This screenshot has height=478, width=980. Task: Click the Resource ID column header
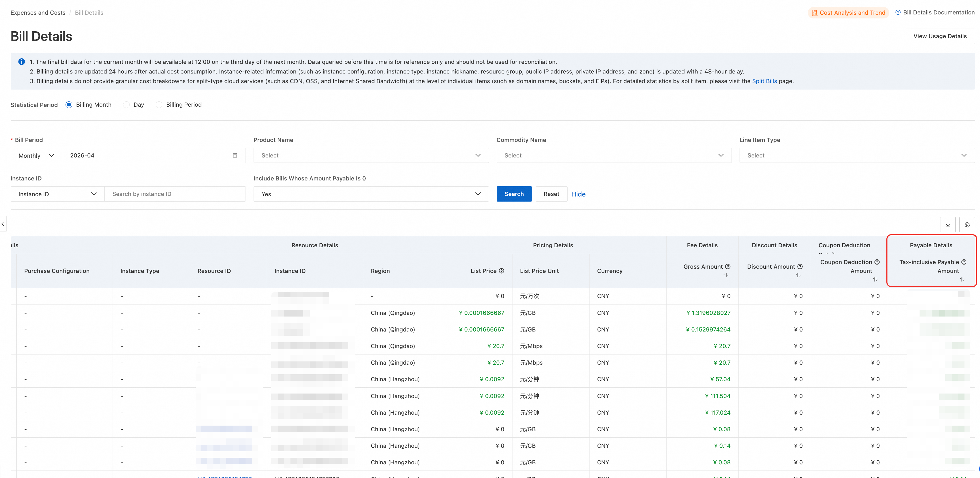(214, 271)
